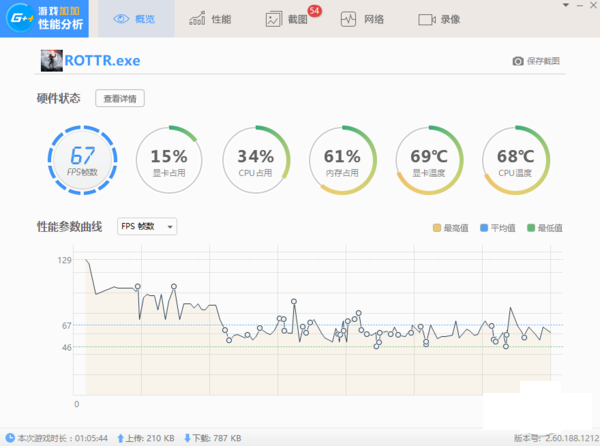Open the 概览 overview tab
Image resolution: width=600 pixels, height=446 pixels.
point(136,19)
